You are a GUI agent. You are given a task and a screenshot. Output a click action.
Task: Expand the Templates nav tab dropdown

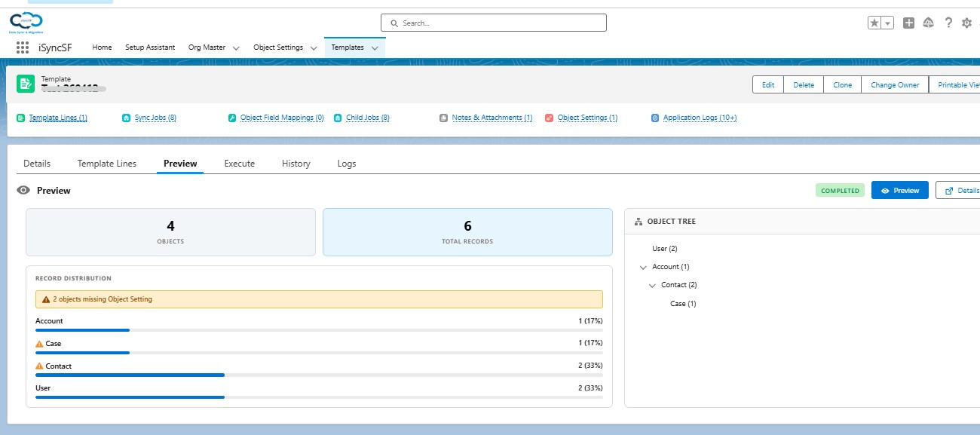(375, 47)
